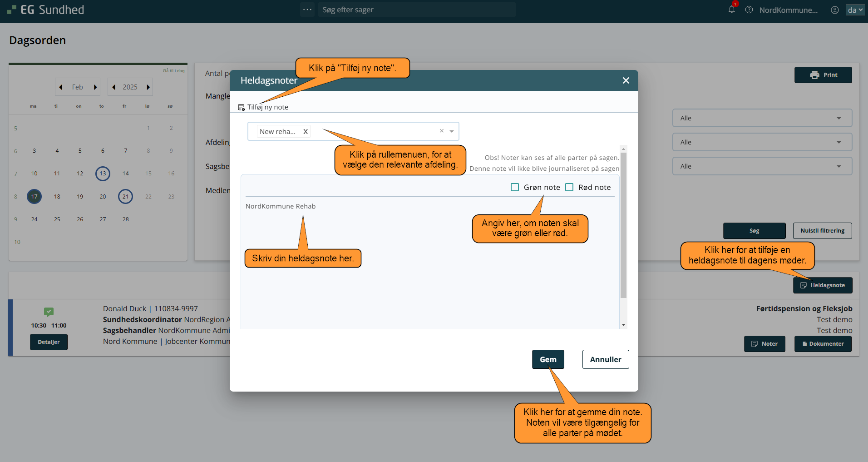Go to previous month arrow
The height and width of the screenshot is (462, 868).
pos(61,87)
